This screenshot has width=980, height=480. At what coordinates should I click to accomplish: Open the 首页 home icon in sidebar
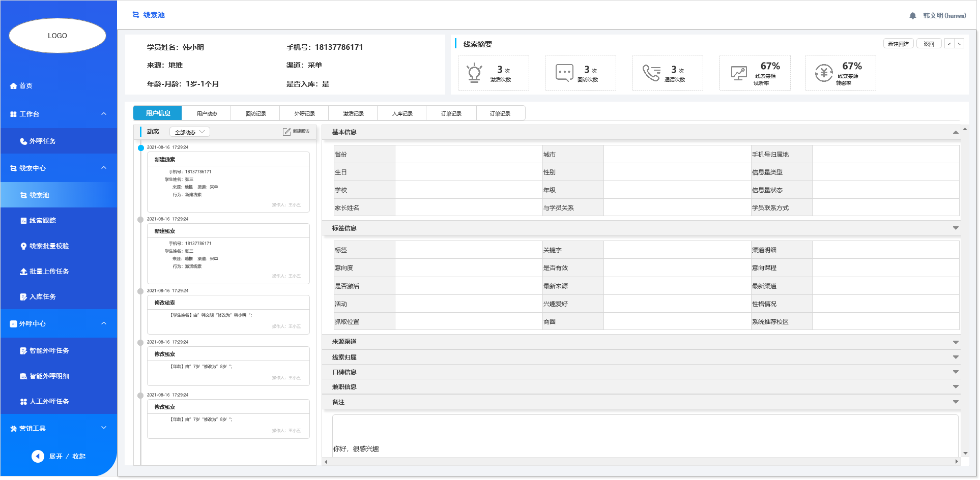point(13,86)
